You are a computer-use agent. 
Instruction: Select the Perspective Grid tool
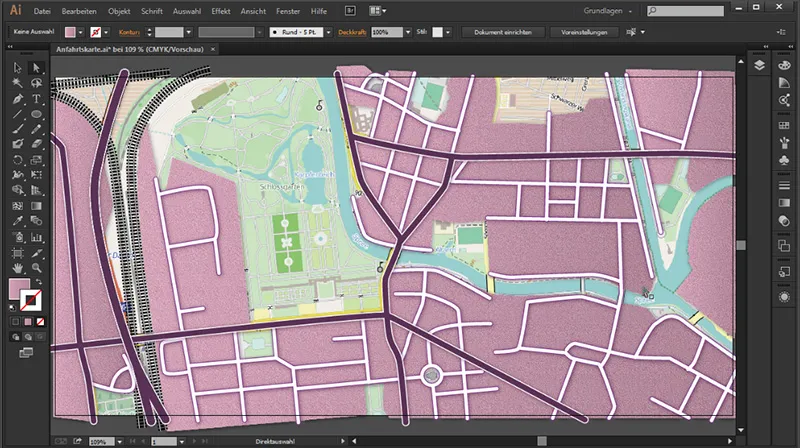coord(36,190)
